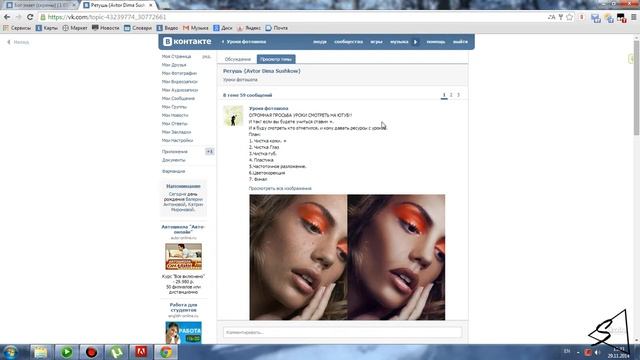640x360 pixels.
Task: Open помощь in the VK header
Action: tap(436, 42)
